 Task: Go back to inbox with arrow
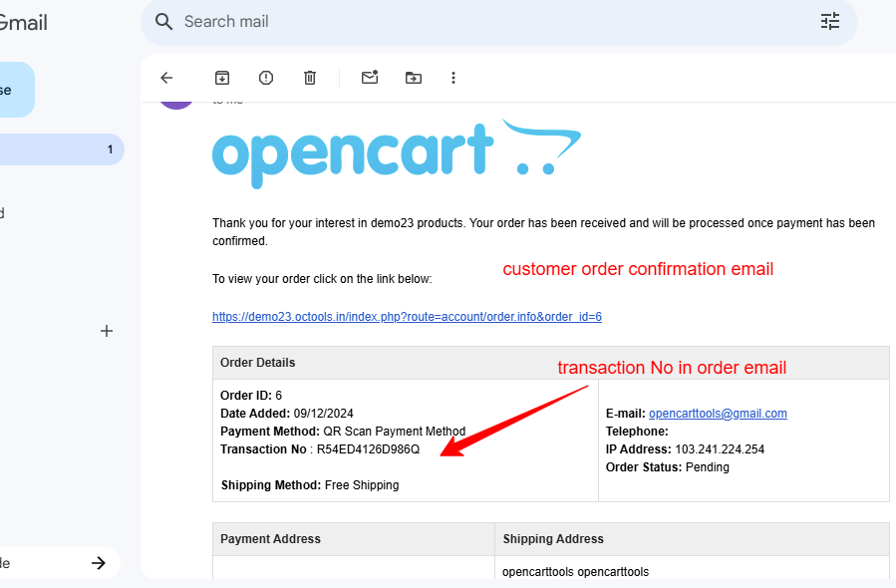pyautogui.click(x=166, y=78)
